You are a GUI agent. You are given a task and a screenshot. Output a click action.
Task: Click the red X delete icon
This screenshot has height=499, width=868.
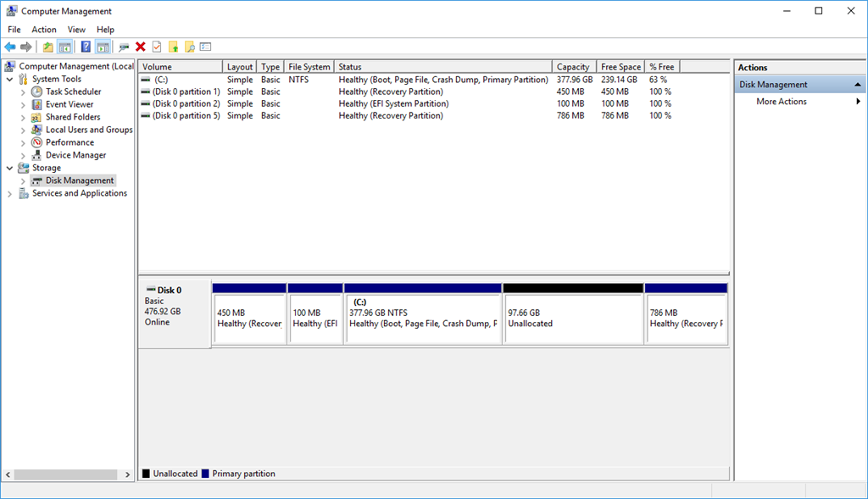coord(141,47)
